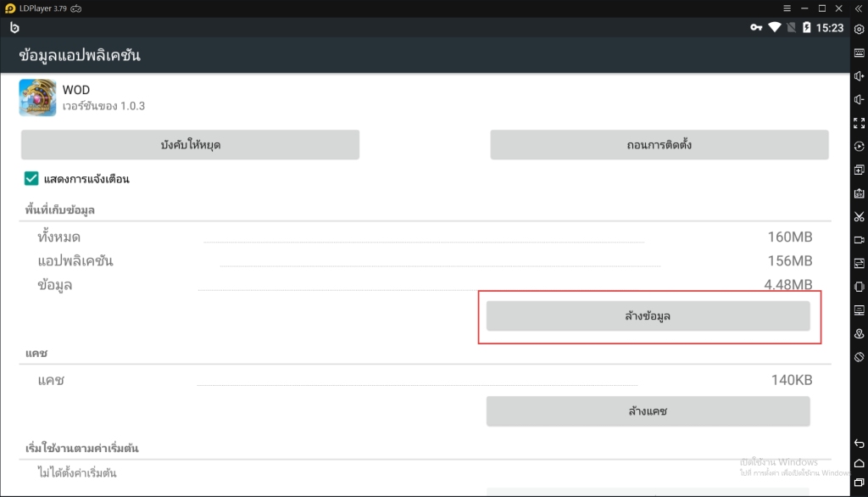Decrease volume using sidebar speaker minus icon
This screenshot has height=497, width=868.
click(859, 99)
